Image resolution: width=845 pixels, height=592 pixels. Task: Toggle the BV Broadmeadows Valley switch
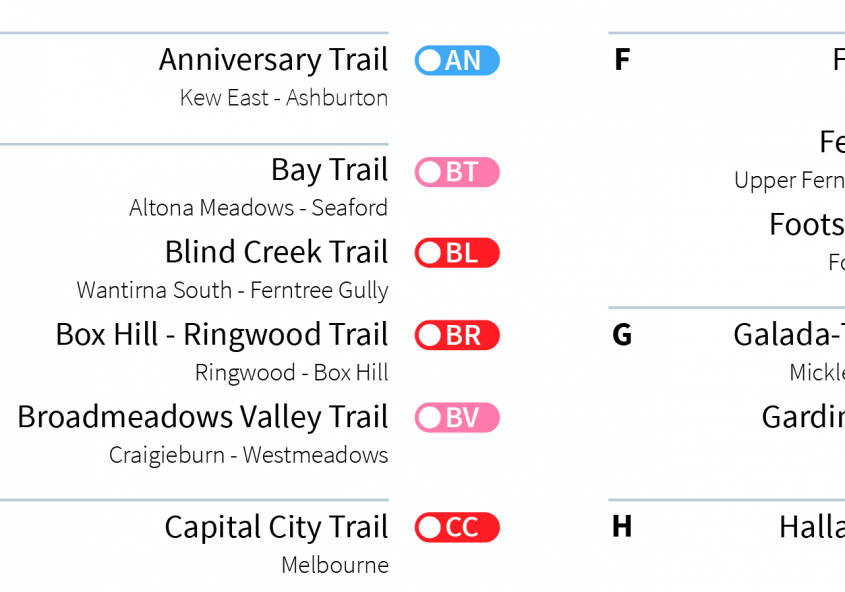coord(457,417)
